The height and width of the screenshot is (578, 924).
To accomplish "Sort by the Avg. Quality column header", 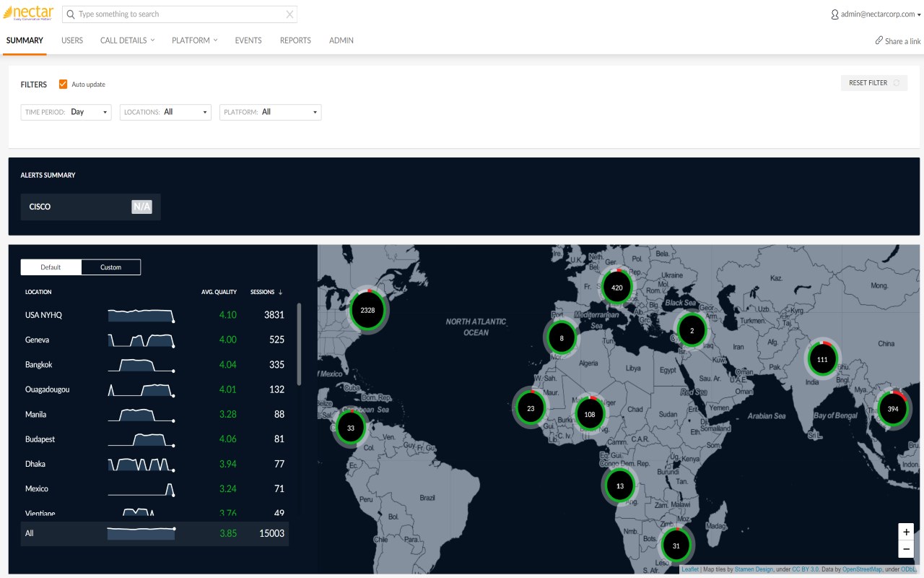I will click(219, 292).
